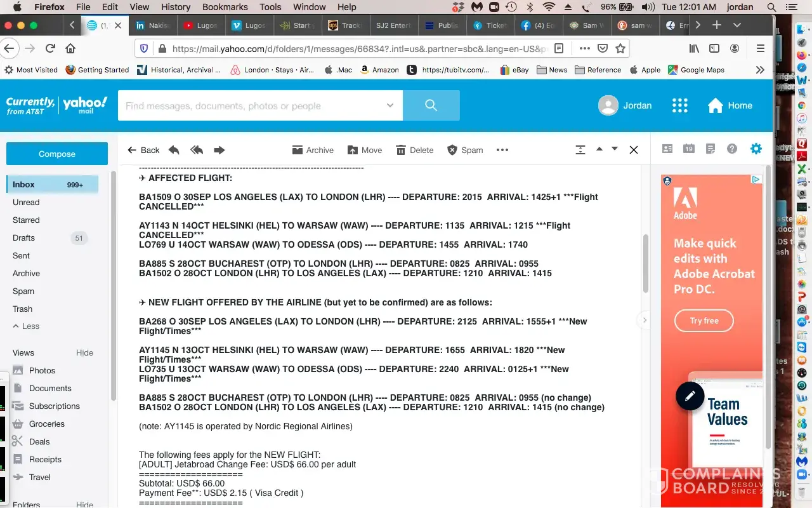Click the Yahoo Mail logo

click(x=56, y=105)
